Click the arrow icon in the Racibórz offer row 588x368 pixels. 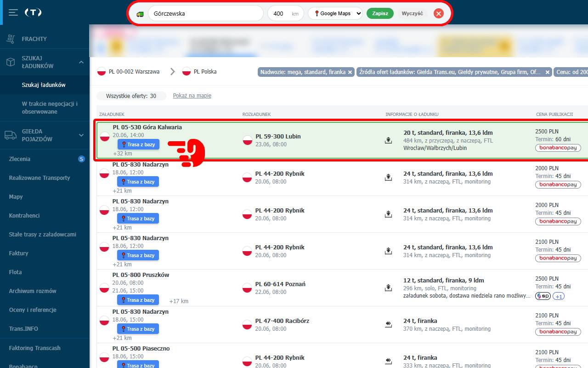[x=388, y=324]
